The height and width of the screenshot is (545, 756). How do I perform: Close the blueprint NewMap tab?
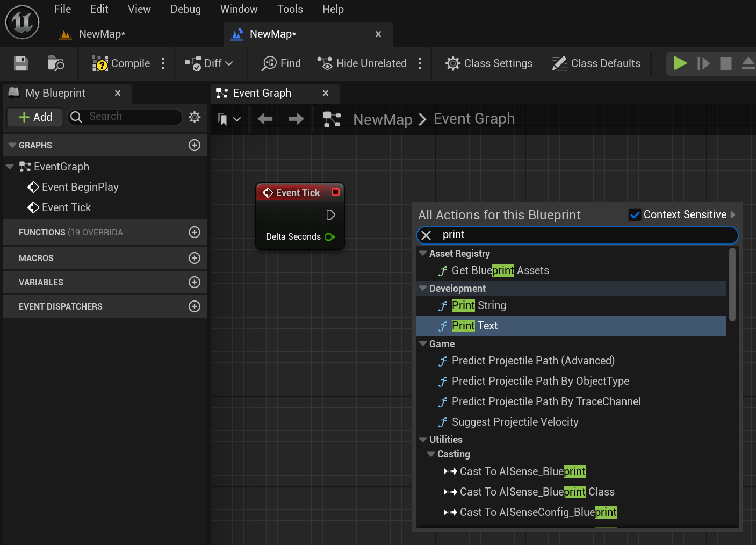pos(378,34)
